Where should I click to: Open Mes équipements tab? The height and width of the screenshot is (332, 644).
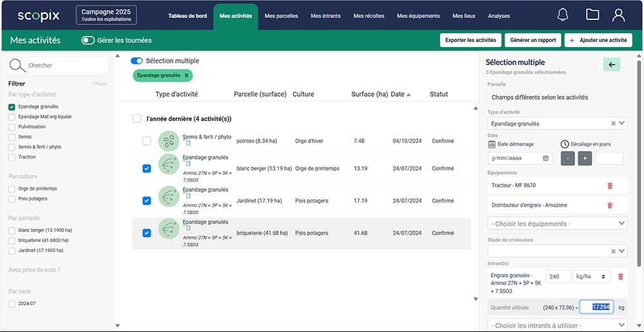[418, 16]
